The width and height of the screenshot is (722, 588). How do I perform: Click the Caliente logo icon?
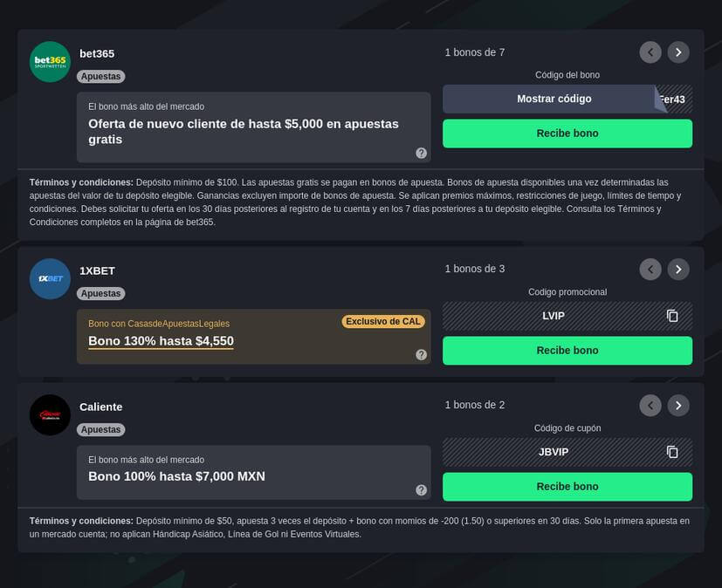click(50, 415)
